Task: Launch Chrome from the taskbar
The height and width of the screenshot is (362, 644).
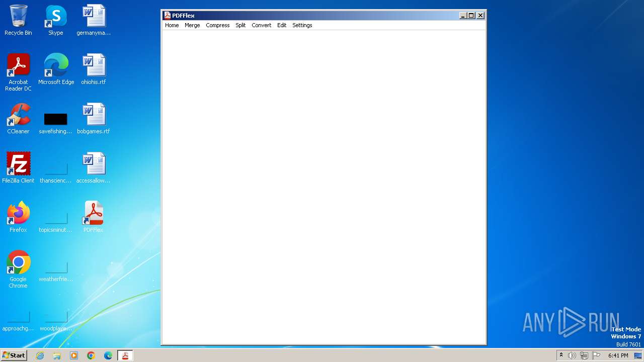Action: [91, 355]
